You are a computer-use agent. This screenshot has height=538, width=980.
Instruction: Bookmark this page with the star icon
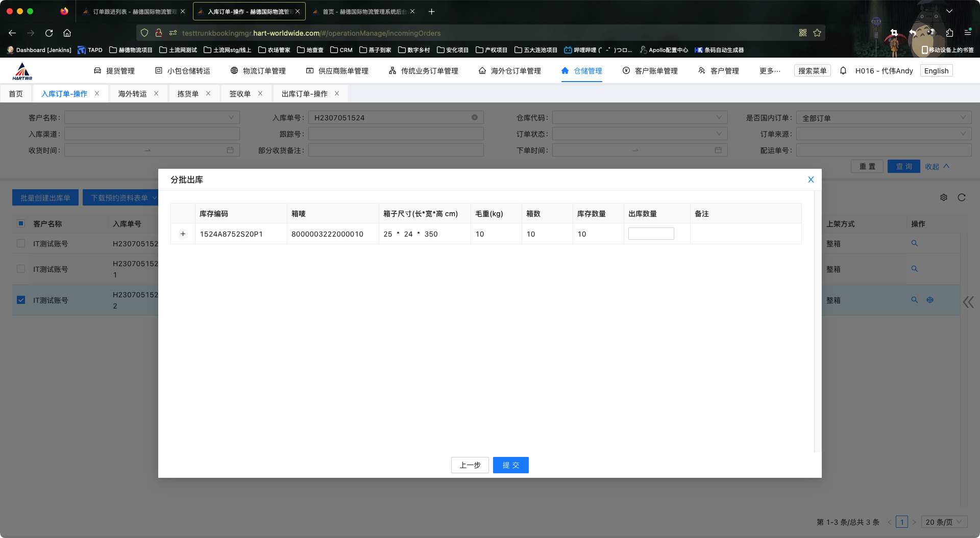point(817,33)
